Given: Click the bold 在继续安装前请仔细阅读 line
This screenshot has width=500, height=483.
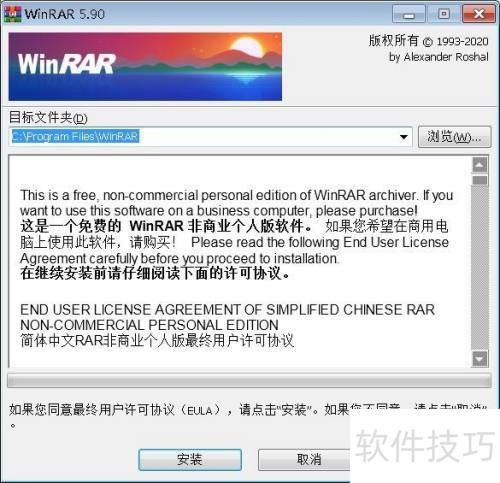Looking at the screenshot, I should tap(155, 273).
